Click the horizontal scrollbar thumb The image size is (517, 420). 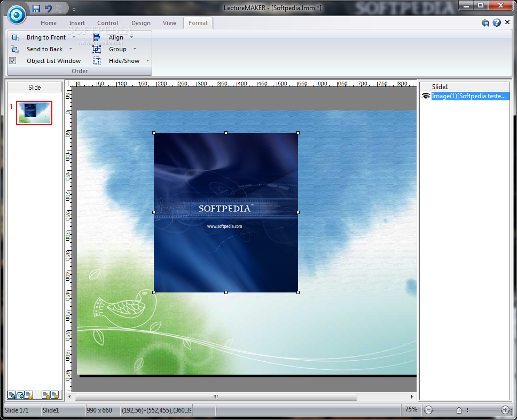[x=216, y=397]
